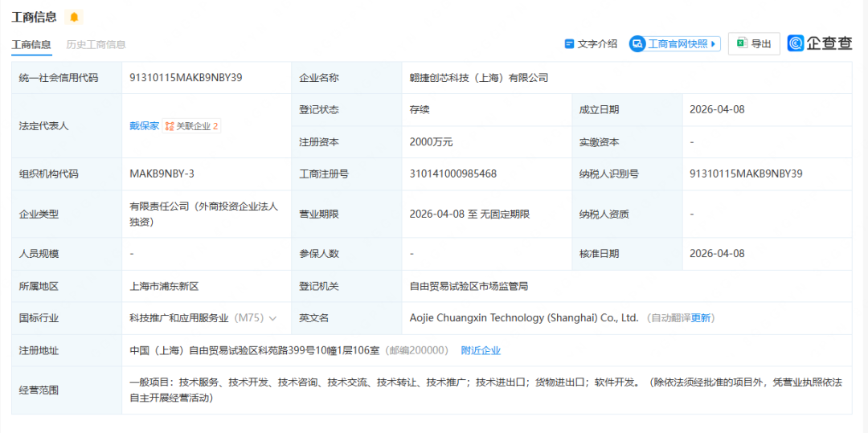The image size is (868, 433).
Task: Select the 工商信息 tab
Action: click(31, 44)
